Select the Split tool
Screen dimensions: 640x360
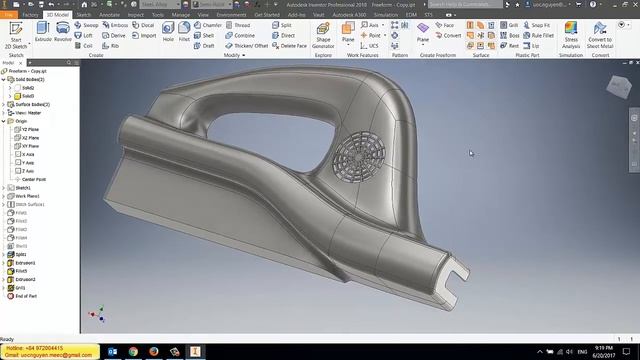pyautogui.click(x=282, y=25)
